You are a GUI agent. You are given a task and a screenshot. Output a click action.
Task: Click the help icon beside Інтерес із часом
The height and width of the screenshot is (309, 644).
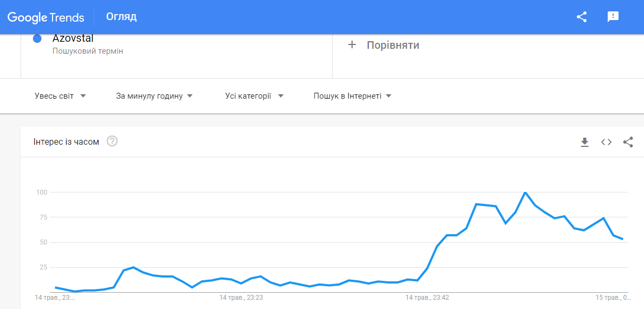pos(112,141)
